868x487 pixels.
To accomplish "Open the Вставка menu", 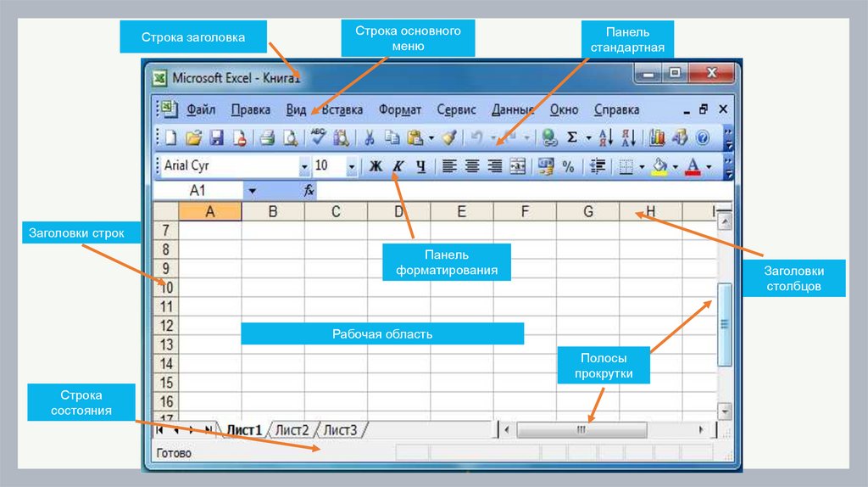I will coord(342,109).
